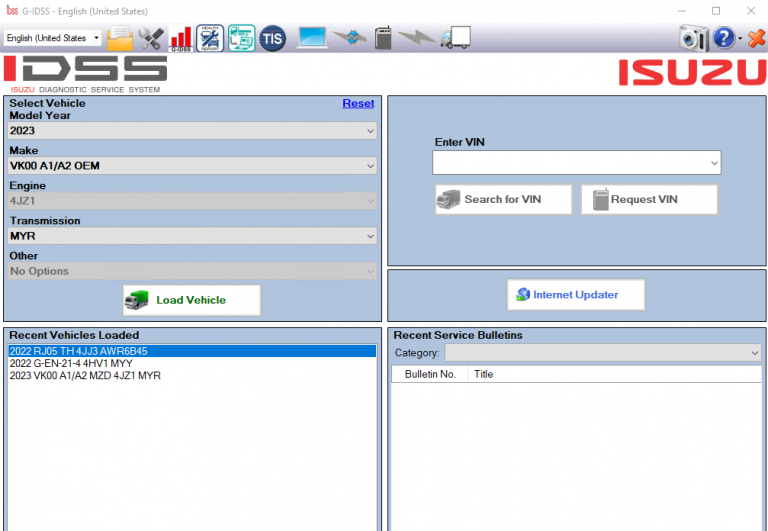Open help with the blue question mark
This screenshot has width=768, height=531.
click(724, 38)
